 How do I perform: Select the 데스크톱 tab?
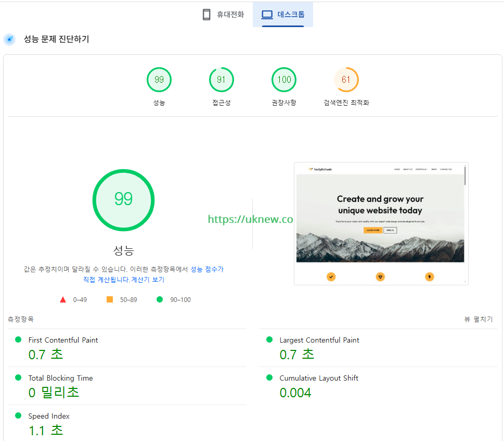[x=282, y=14]
